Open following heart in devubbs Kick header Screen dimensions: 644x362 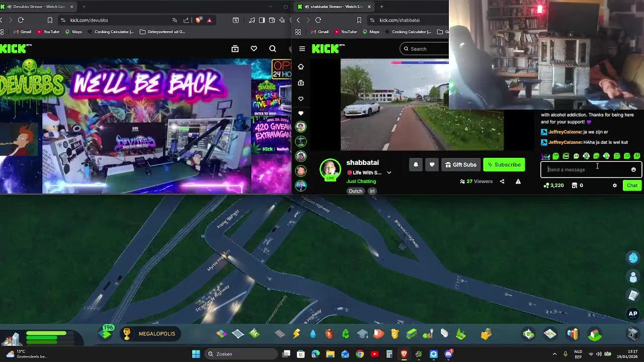tap(254, 49)
